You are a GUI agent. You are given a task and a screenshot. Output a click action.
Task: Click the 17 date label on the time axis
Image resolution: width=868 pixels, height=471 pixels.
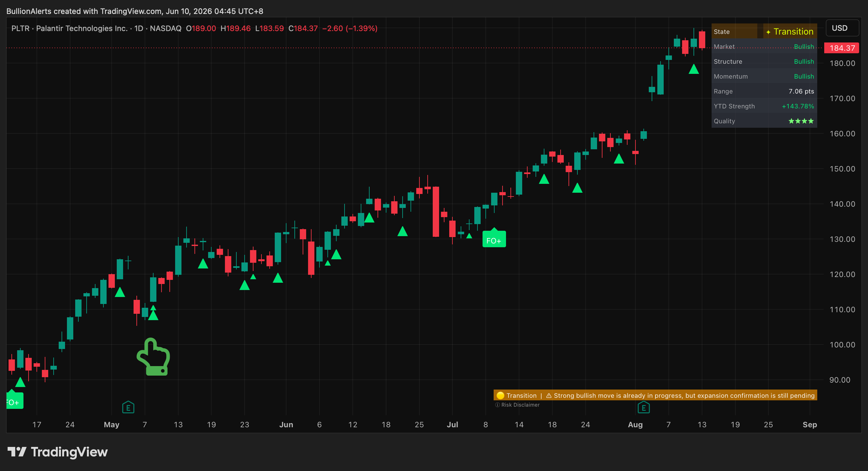pos(37,424)
